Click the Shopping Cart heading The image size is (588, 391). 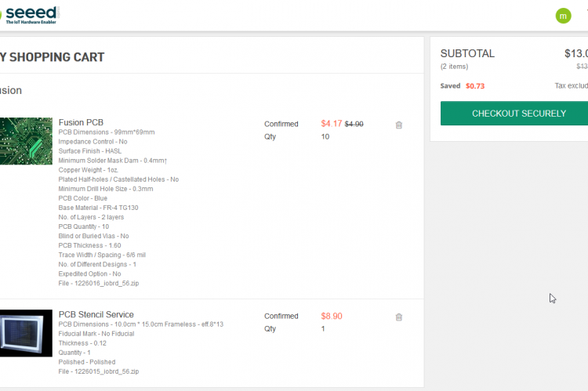(x=52, y=57)
